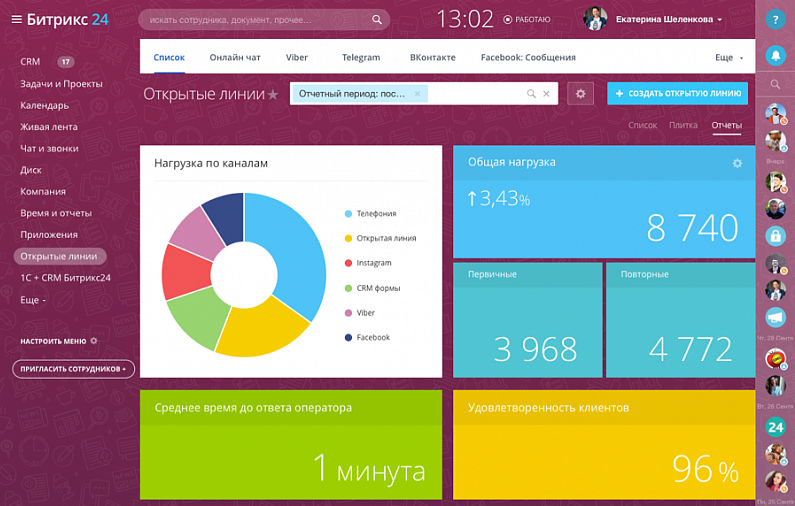Click the CRM counter badge 17
The height and width of the screenshot is (506, 795).
pos(65,62)
